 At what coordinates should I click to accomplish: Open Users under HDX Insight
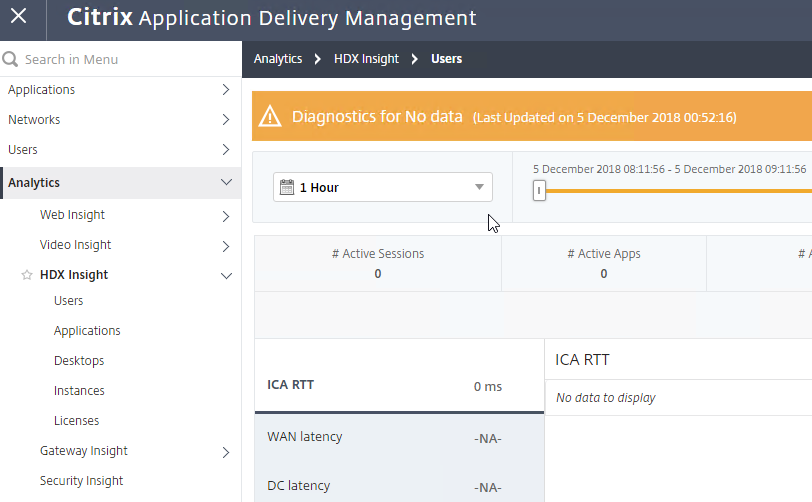pos(68,301)
